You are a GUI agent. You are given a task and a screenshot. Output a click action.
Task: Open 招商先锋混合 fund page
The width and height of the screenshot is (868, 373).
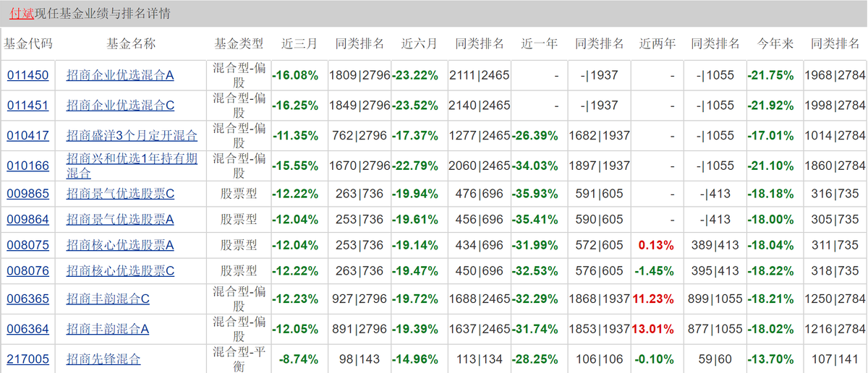tap(103, 359)
